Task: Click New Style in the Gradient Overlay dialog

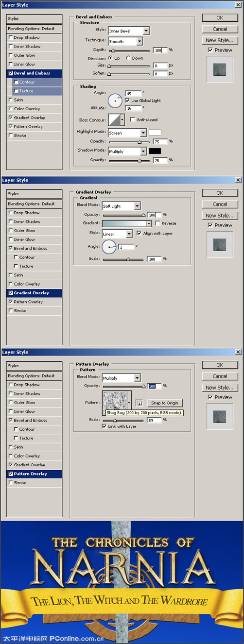Action: point(220,216)
